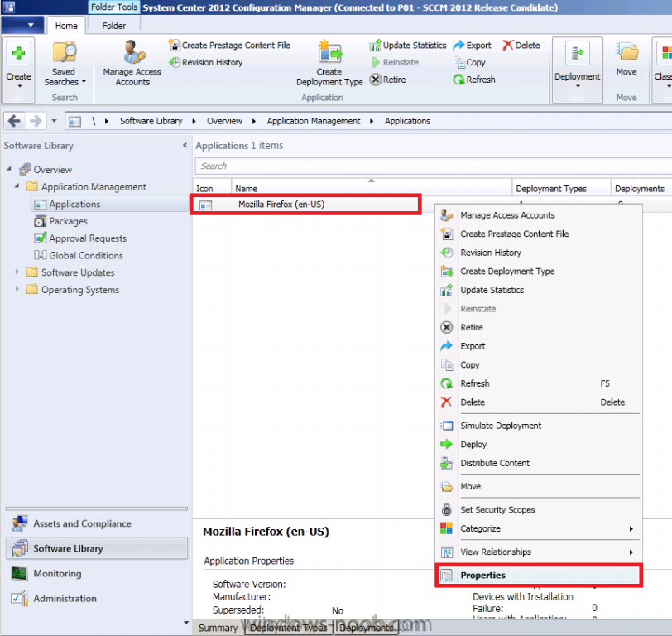The image size is (672, 636).
Task: Choose Create Prestage Content File menu item
Action: (539, 234)
